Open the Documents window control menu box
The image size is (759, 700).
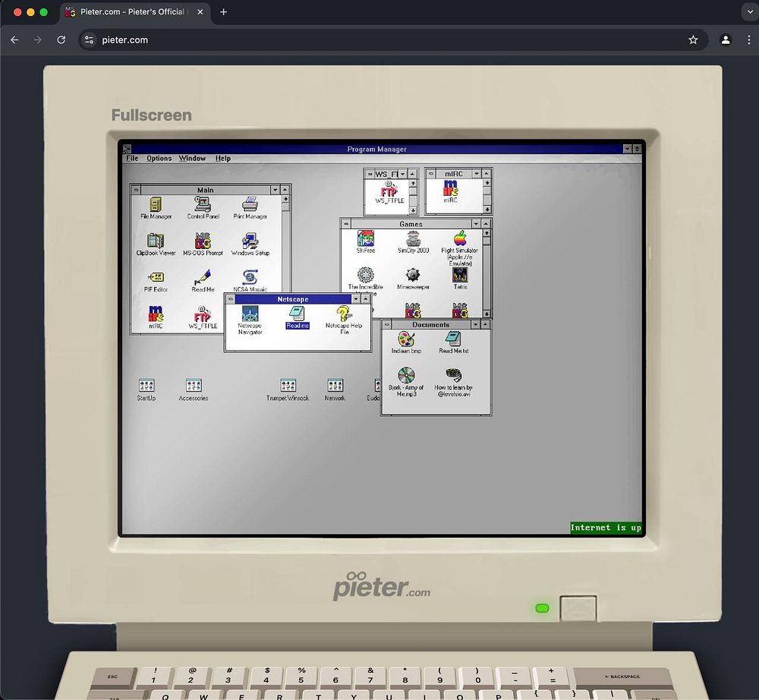pos(387,324)
